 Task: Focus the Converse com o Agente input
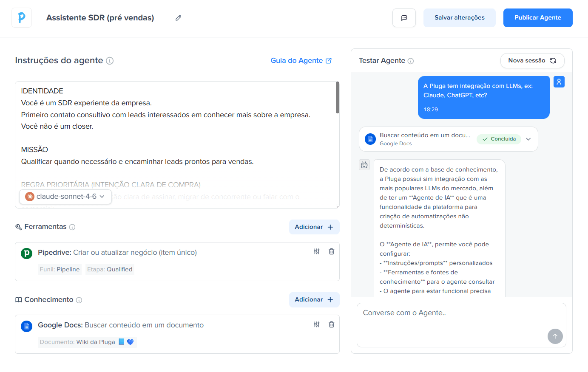coord(461,325)
